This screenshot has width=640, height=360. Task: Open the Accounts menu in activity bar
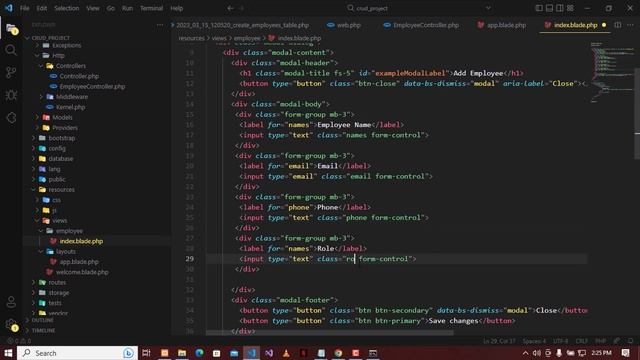point(11,302)
